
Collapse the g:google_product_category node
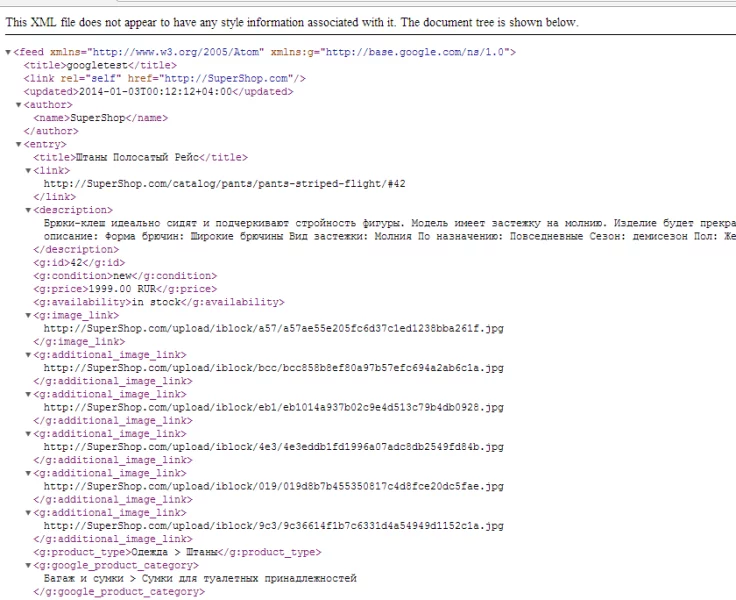(28, 565)
